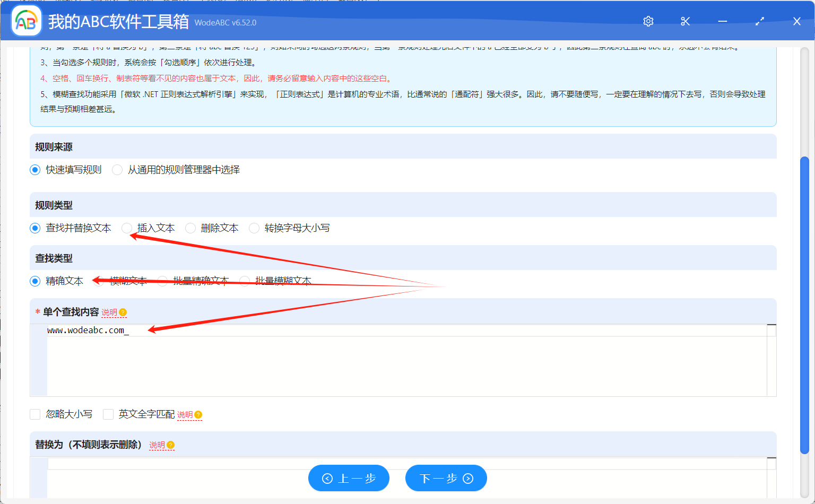The width and height of the screenshot is (815, 504).
Task: Click help icon beside 替换为 label
Action: coord(171,445)
